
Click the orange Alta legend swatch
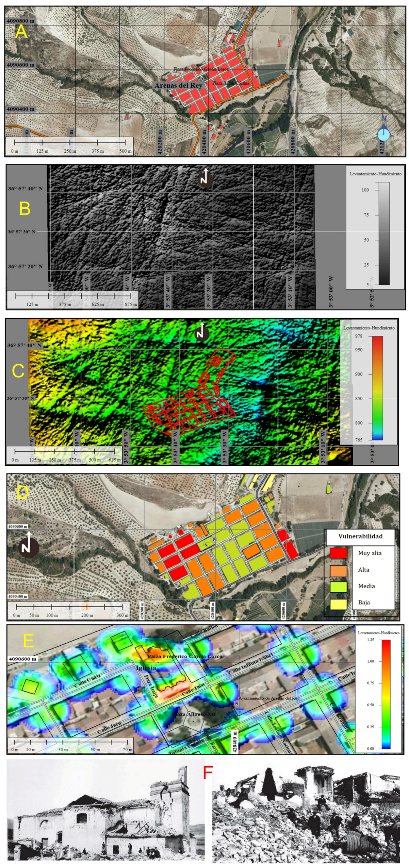pos(338,571)
